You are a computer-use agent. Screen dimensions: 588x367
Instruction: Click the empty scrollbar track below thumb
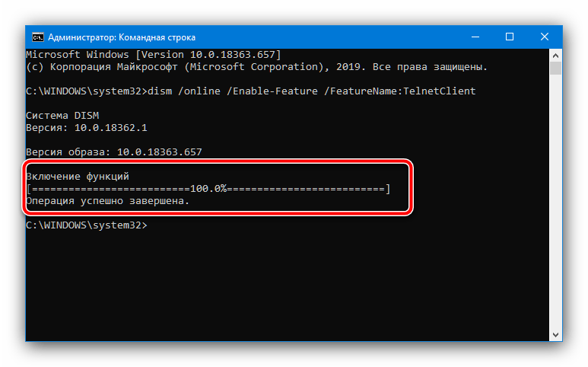(555, 202)
